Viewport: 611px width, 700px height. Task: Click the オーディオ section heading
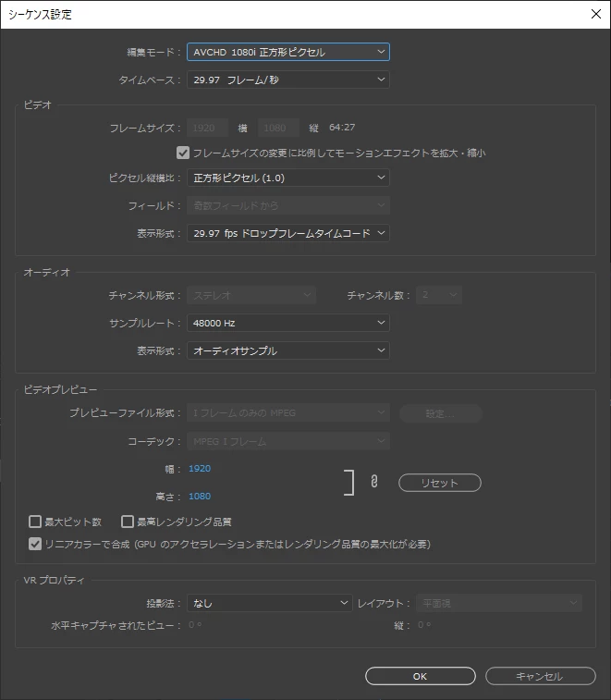point(47,272)
